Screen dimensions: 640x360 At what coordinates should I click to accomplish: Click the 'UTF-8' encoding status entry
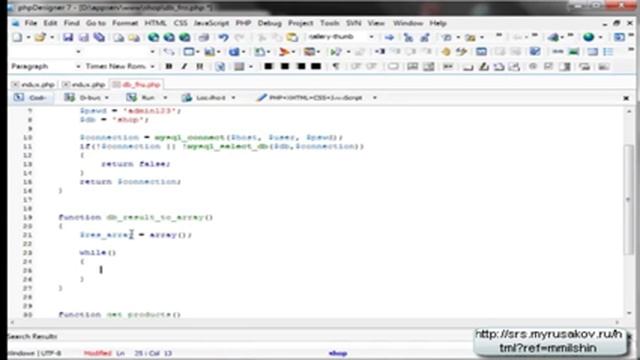click(x=51, y=353)
